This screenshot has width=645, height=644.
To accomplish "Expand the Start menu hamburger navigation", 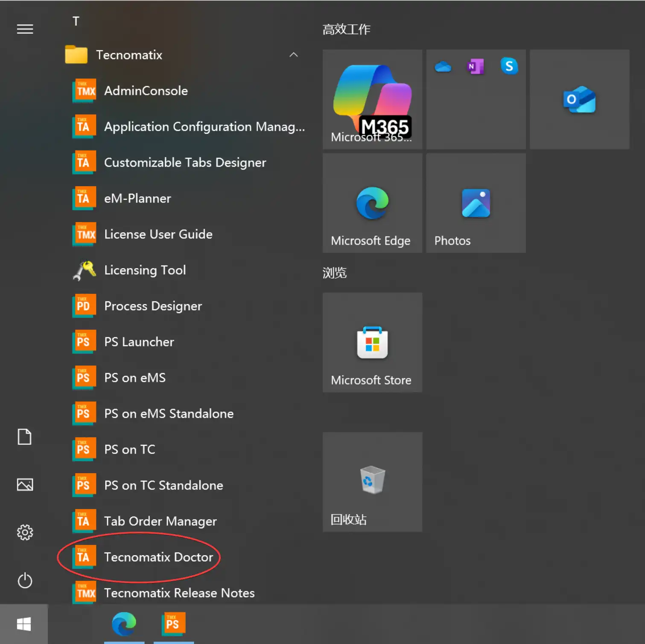I will (25, 29).
